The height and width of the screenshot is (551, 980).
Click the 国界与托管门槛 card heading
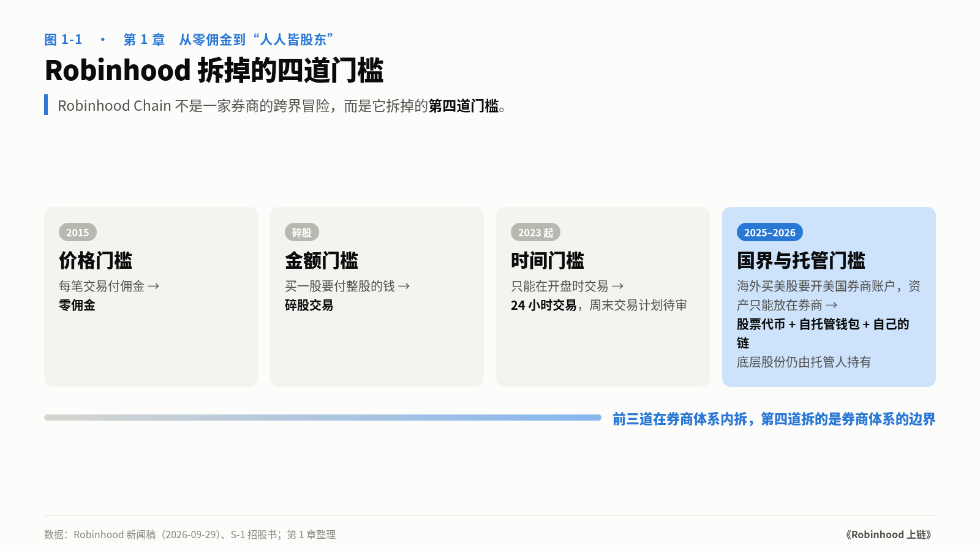[x=801, y=261]
